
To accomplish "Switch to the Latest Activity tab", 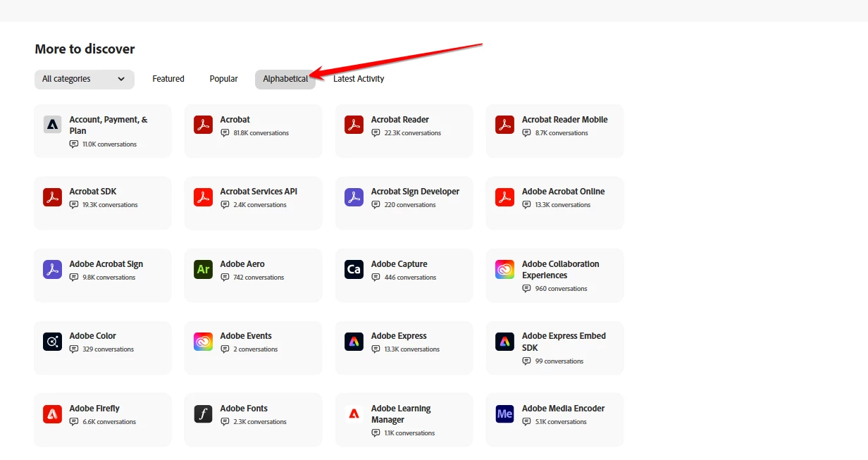I will coord(359,79).
